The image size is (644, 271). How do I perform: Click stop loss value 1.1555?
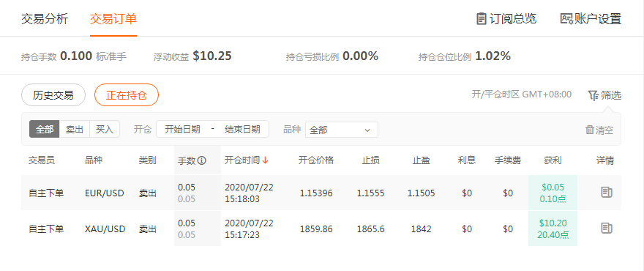coord(371,193)
